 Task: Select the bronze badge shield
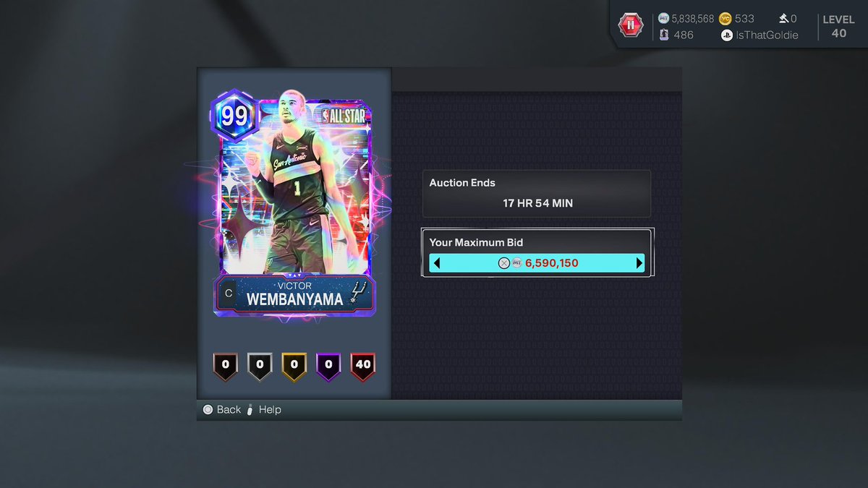(225, 367)
